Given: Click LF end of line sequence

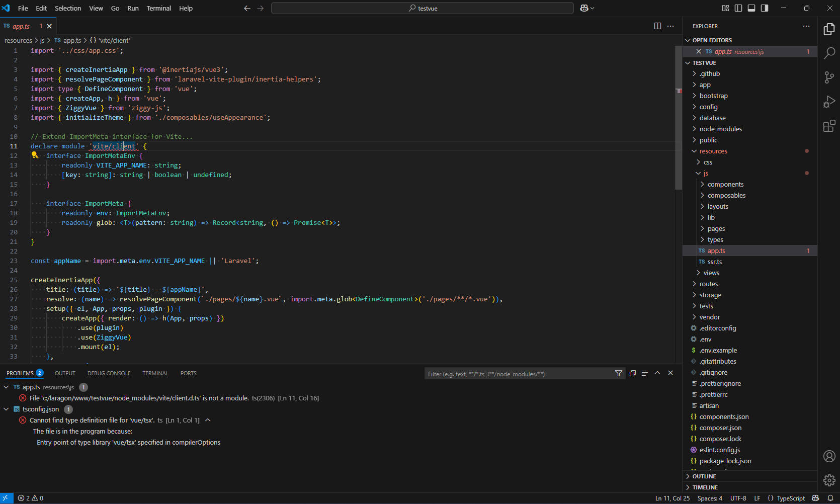Looking at the screenshot, I should (757, 498).
